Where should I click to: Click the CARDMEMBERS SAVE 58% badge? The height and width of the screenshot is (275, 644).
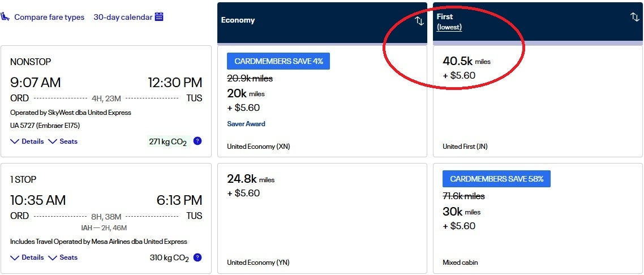[496, 179]
